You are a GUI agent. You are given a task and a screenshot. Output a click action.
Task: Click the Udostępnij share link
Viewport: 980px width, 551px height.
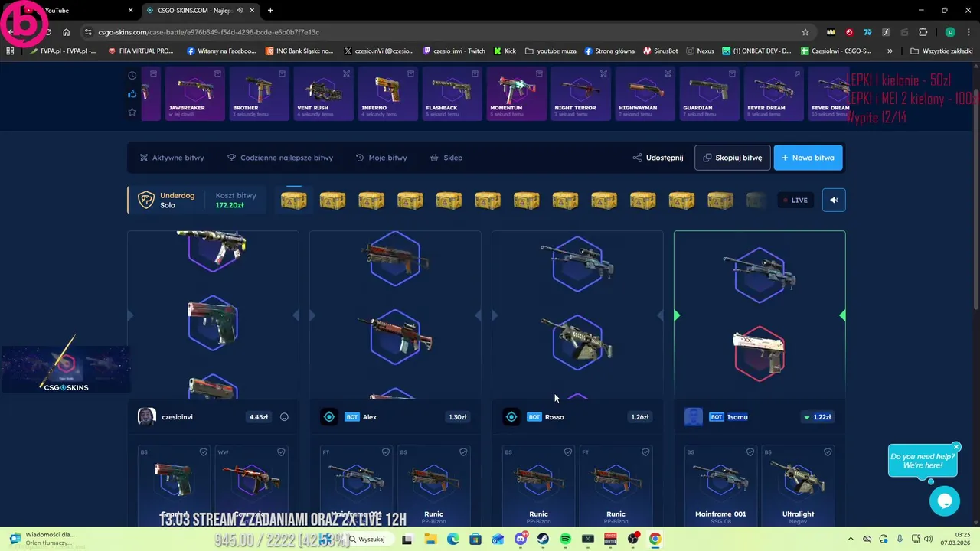tap(658, 158)
